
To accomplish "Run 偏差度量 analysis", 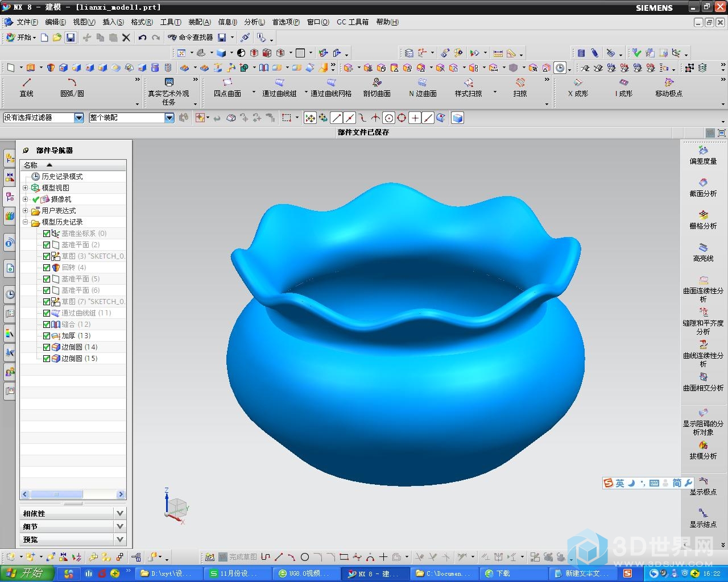I will tap(703, 155).
